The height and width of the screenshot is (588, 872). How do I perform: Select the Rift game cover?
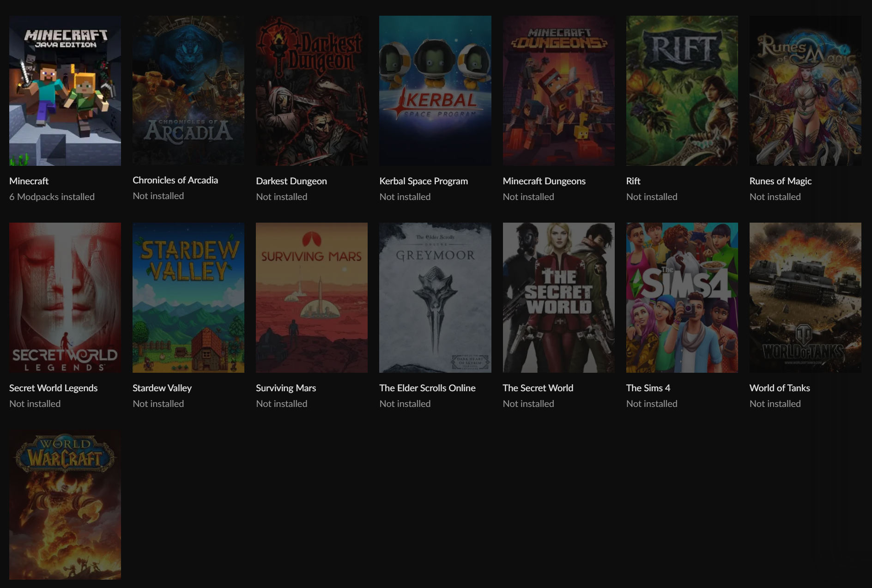point(682,91)
